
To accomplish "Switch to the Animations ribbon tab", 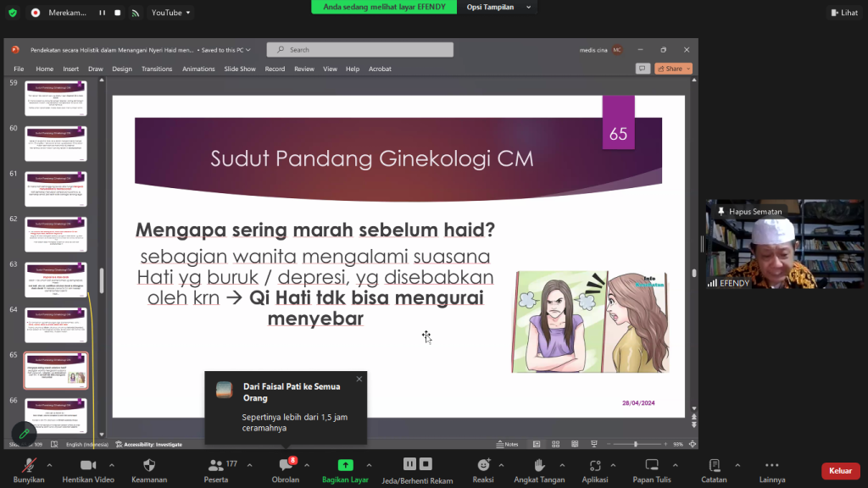I will pyautogui.click(x=198, y=69).
